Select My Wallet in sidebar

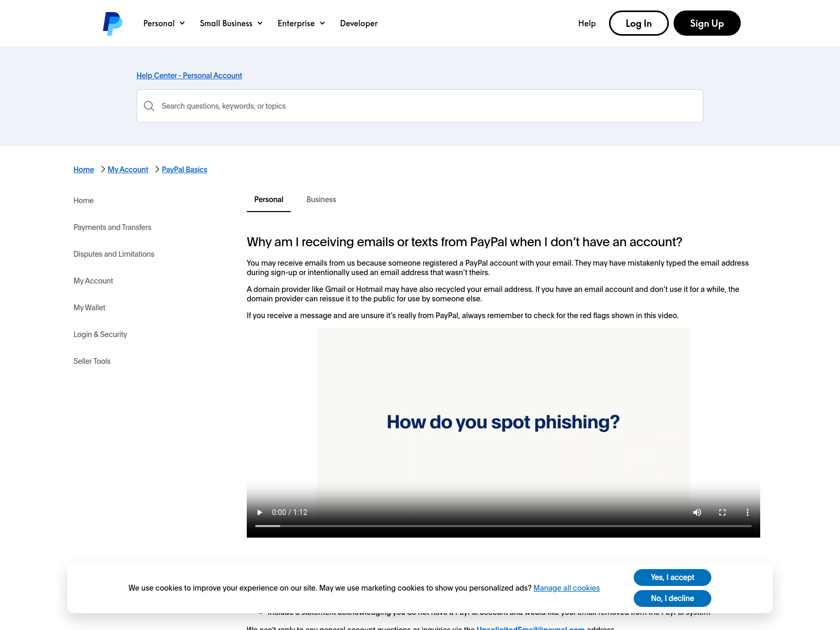click(x=89, y=308)
